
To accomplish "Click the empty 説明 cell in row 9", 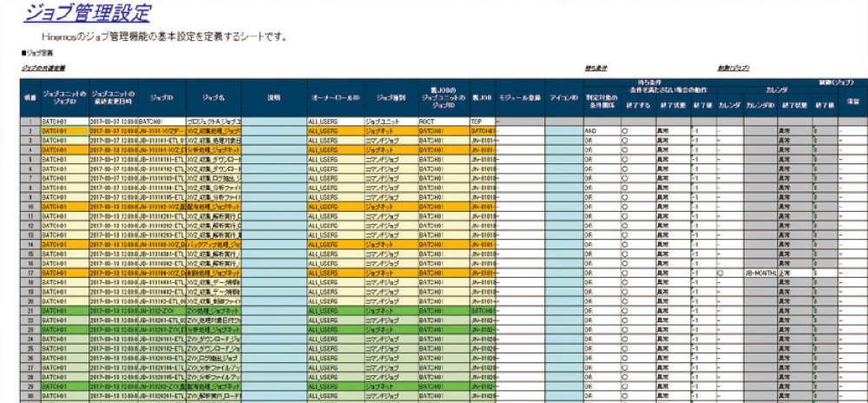I will [x=274, y=197].
